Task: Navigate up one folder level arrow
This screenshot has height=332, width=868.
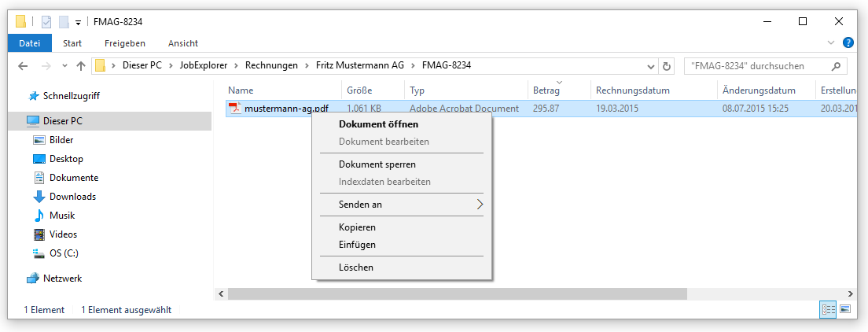Action: [x=80, y=66]
